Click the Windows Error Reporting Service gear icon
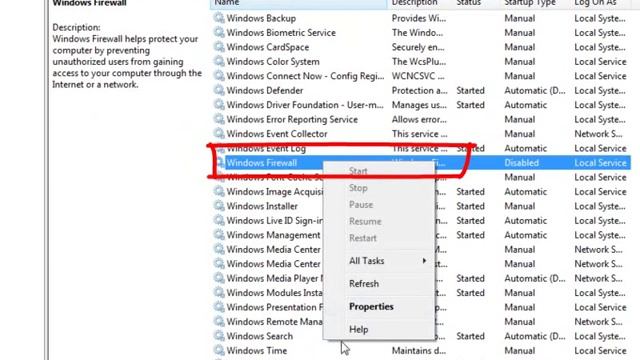This screenshot has height=360, width=640. point(219,119)
